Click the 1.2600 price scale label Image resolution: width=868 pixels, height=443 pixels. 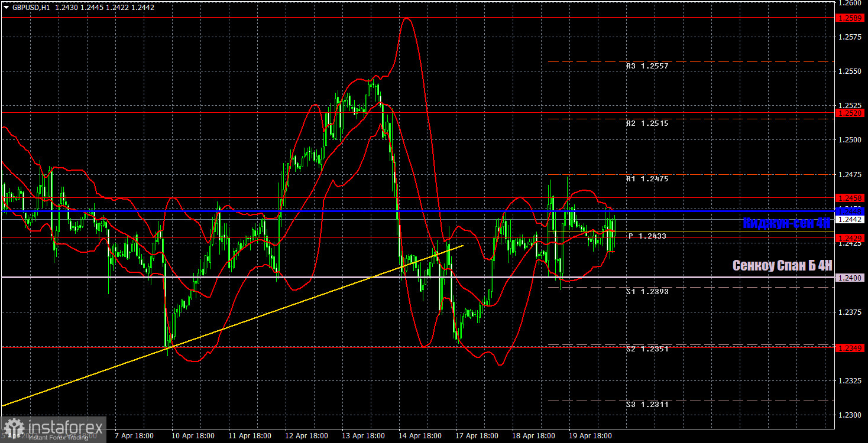click(x=849, y=3)
